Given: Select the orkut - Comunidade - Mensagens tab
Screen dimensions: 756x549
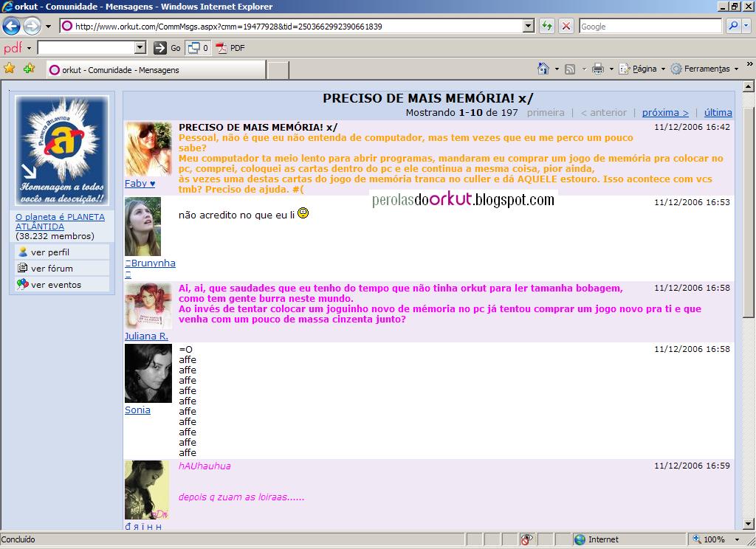Looking at the screenshot, I should point(157,70).
